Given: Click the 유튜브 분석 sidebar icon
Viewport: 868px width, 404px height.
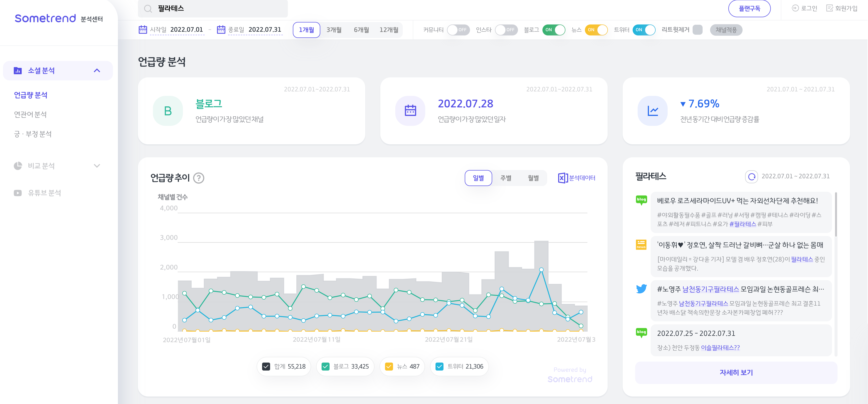Looking at the screenshot, I should pyautogui.click(x=17, y=193).
